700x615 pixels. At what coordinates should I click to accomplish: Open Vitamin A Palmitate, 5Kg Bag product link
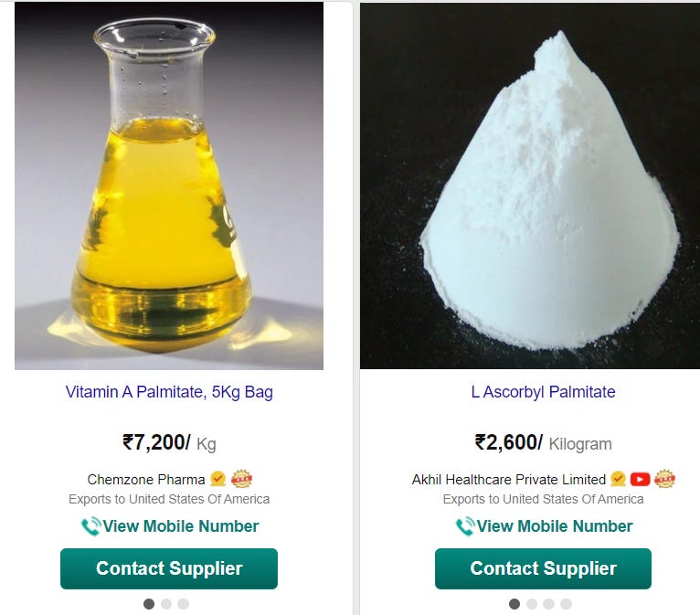[x=169, y=392]
